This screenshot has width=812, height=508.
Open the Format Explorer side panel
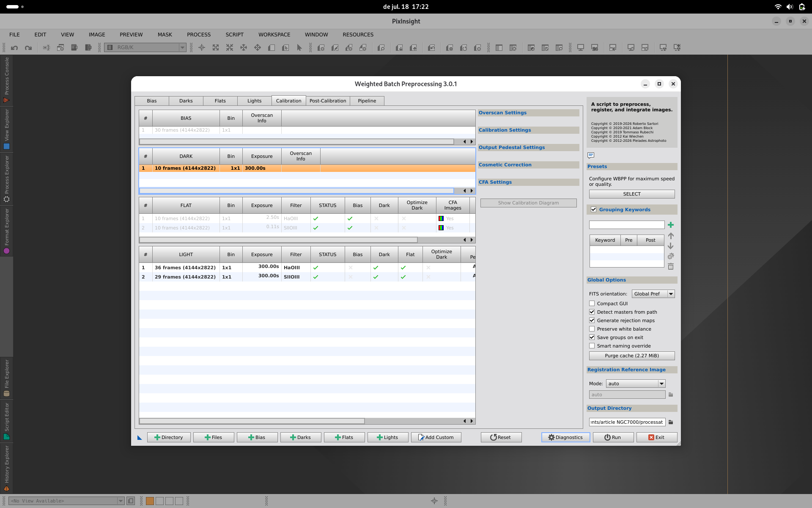click(6, 231)
